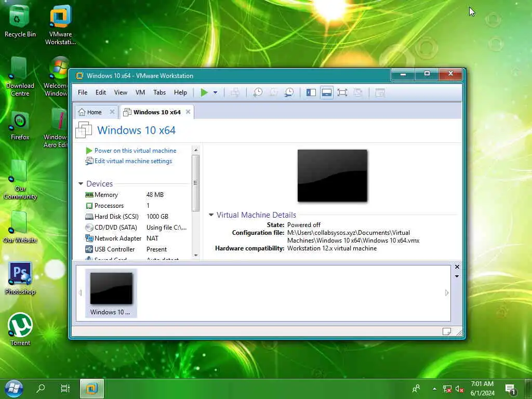Open the power options dropdown arrow
This screenshot has height=399, width=532.
pyautogui.click(x=215, y=92)
